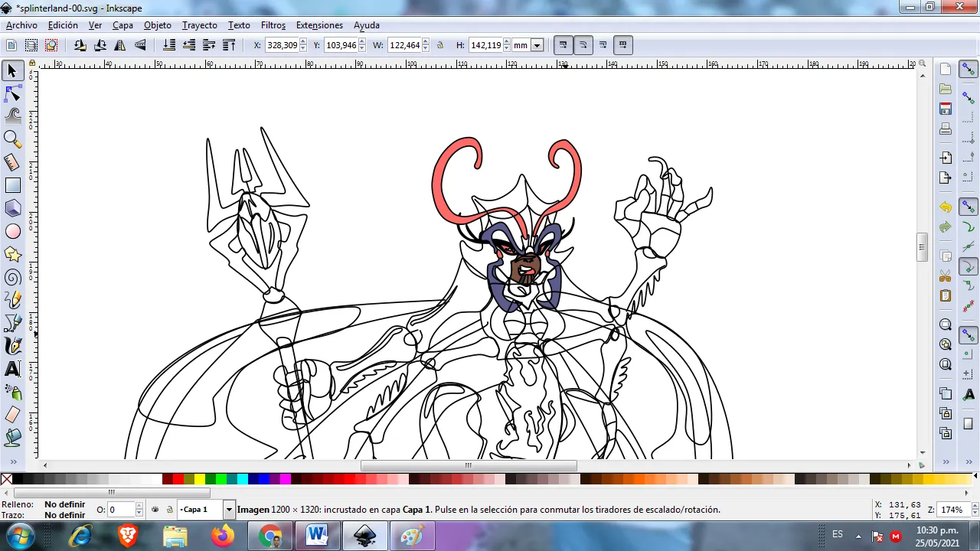Viewport: 980px width, 551px height.
Task: Select the Node editing tool
Action: click(x=13, y=93)
